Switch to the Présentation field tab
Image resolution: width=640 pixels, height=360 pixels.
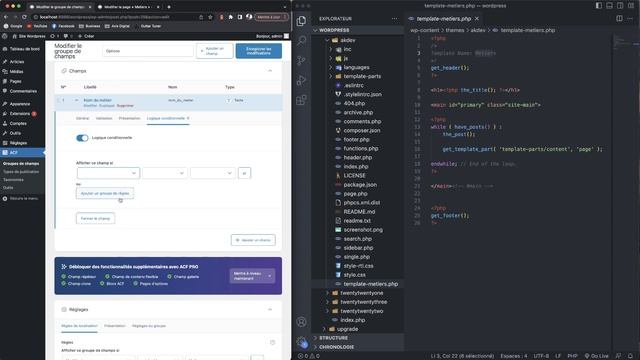(129, 118)
